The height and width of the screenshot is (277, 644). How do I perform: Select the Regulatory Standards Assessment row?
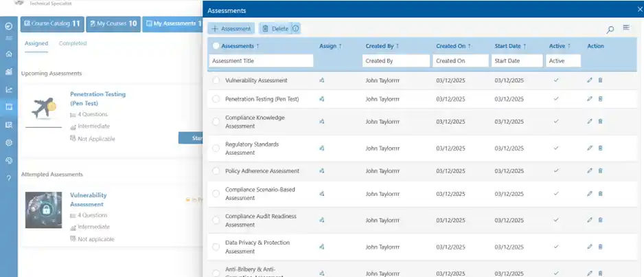pos(216,148)
